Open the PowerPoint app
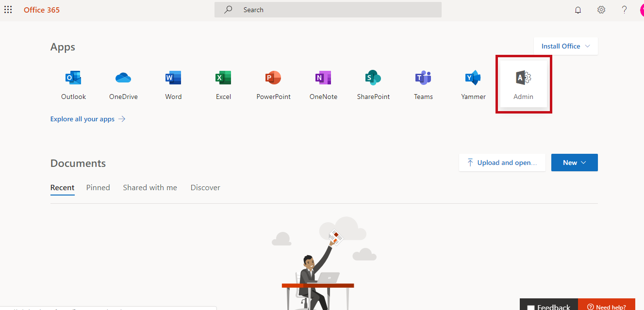Viewport: 644px width, 310px height. tap(273, 84)
